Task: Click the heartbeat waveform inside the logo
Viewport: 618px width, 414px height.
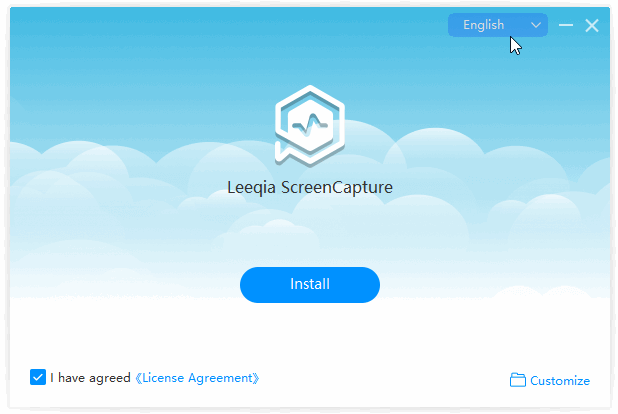Action: [x=310, y=125]
